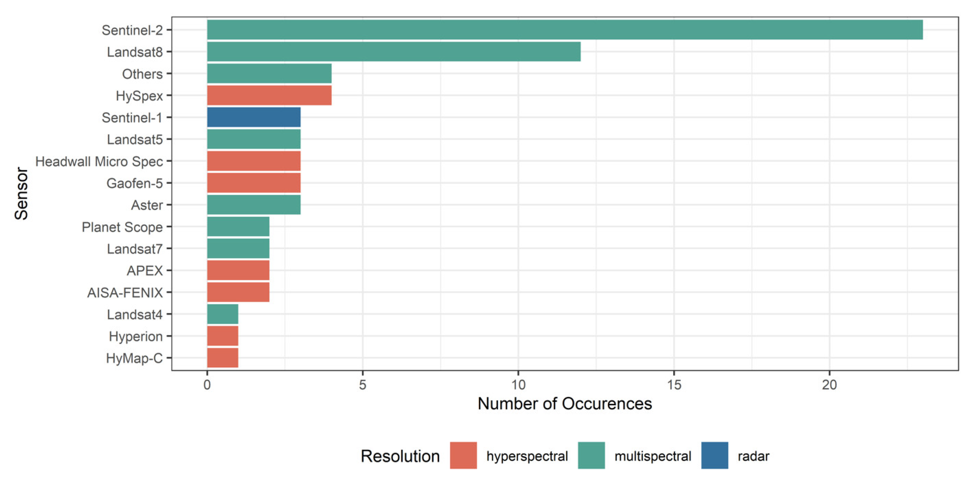Click the Landsat4 green bar
Image resolution: width=980 pixels, height=480 pixels.
pyautogui.click(x=223, y=314)
